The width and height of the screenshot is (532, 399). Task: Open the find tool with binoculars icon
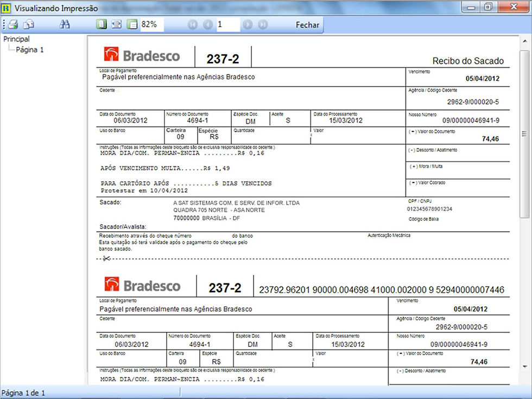tap(65, 24)
